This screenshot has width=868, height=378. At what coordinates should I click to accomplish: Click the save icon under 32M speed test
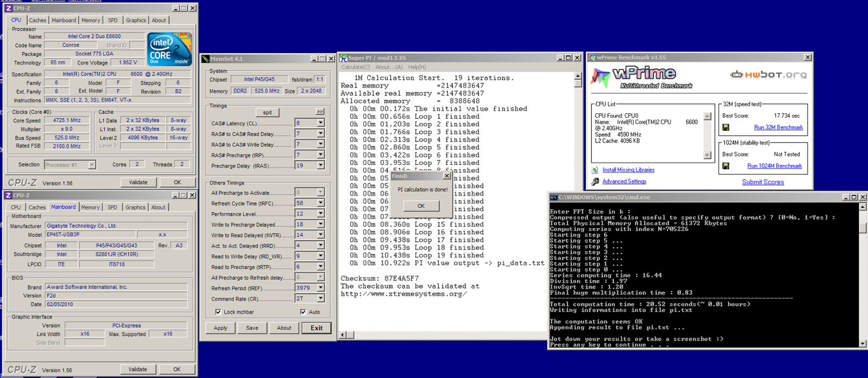pos(726,127)
